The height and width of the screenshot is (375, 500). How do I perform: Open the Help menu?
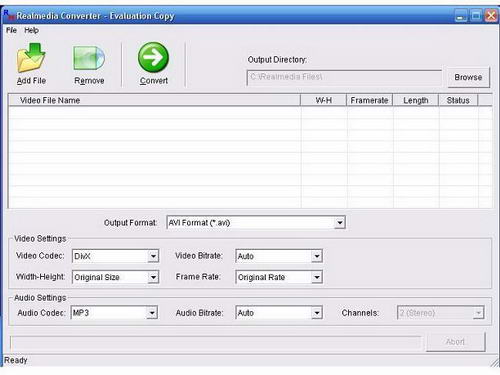coord(31,30)
